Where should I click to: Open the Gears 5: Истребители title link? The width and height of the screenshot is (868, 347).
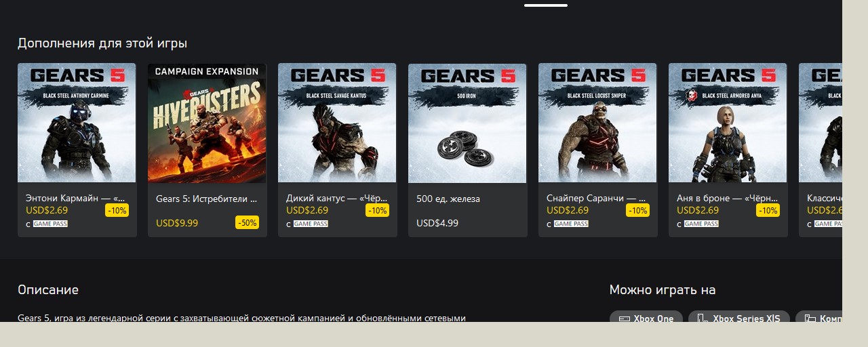click(x=206, y=199)
